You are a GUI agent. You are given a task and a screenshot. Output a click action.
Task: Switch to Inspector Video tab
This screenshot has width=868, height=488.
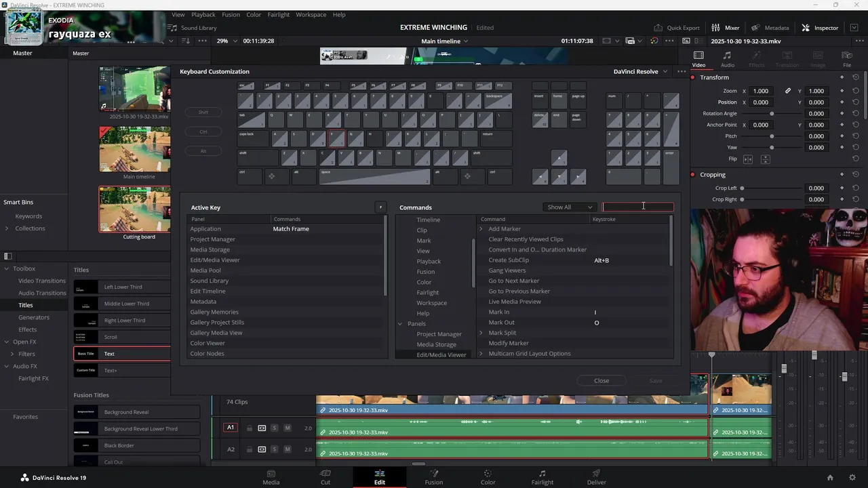698,59
